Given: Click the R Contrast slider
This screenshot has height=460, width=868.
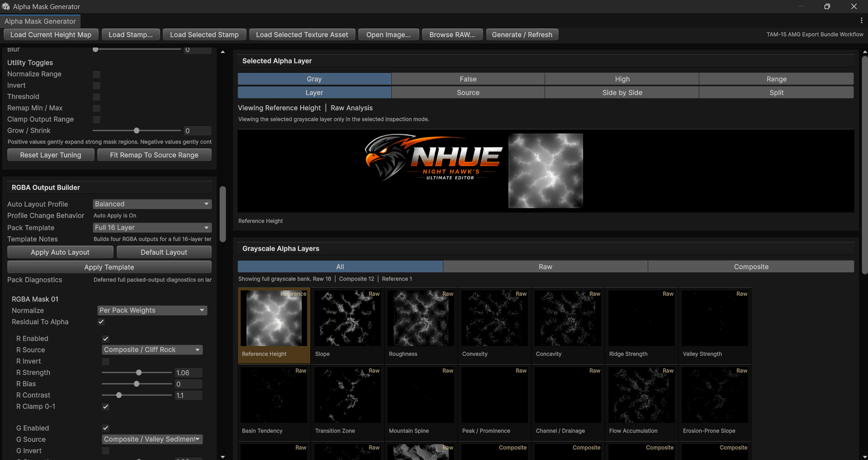Looking at the screenshot, I should tap(137, 395).
